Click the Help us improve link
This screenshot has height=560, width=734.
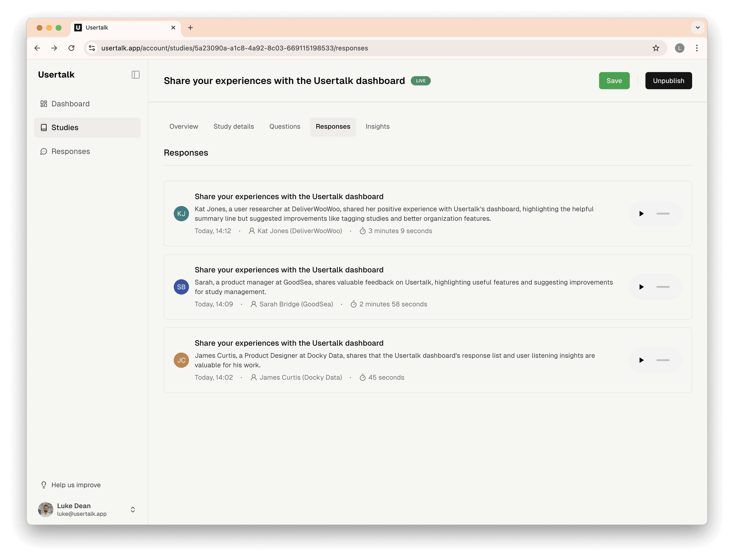pyautogui.click(x=70, y=485)
